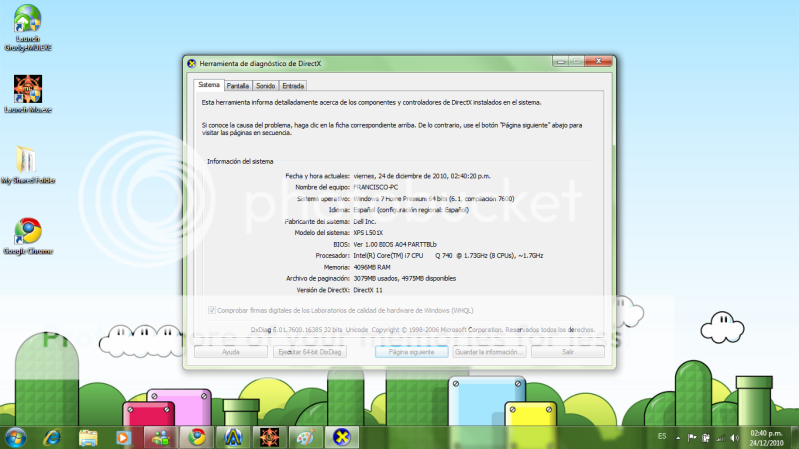Switch to Google Chrome on the taskbar
799x449 pixels.
197,437
